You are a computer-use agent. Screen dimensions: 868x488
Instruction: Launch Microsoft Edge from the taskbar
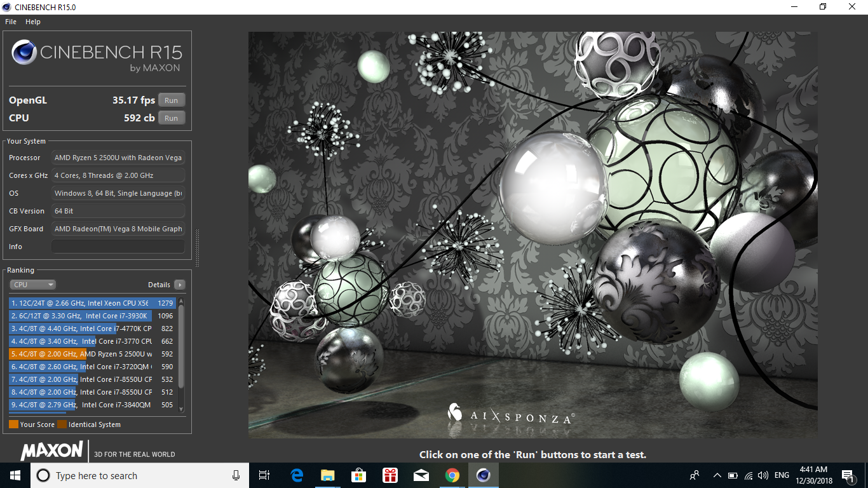coord(297,475)
